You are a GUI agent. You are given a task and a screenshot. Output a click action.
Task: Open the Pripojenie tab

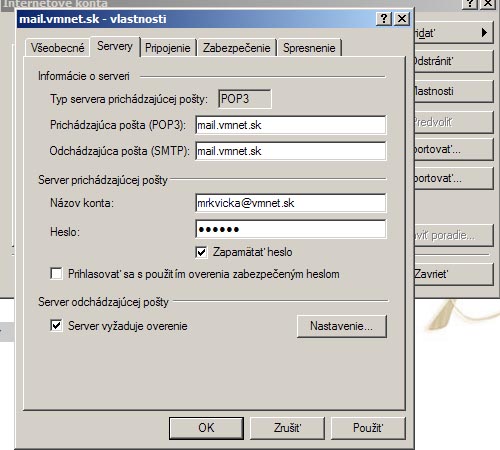[168, 48]
